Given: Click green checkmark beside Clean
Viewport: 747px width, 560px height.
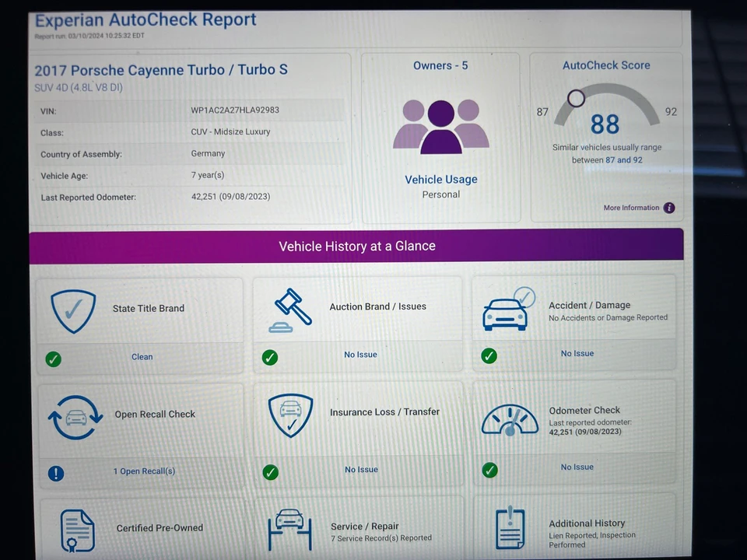Looking at the screenshot, I should [x=54, y=359].
